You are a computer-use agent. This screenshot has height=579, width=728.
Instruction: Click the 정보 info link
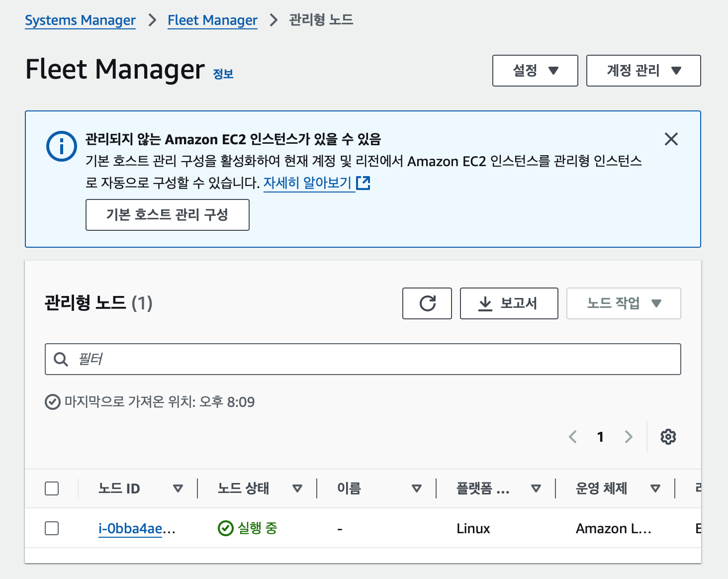[223, 74]
